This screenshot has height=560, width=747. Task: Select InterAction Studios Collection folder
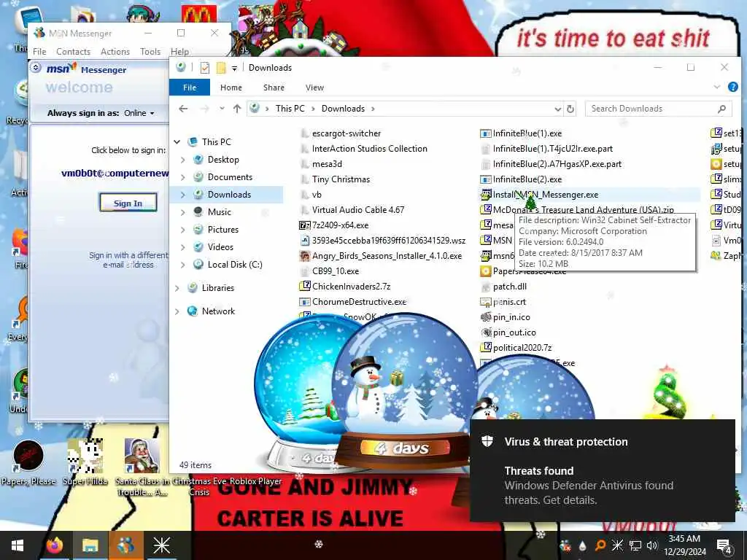point(364,149)
